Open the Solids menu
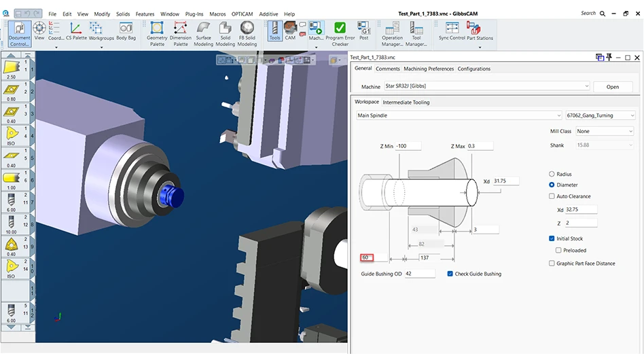Image resolution: width=644 pixels, height=362 pixels. tap(123, 14)
